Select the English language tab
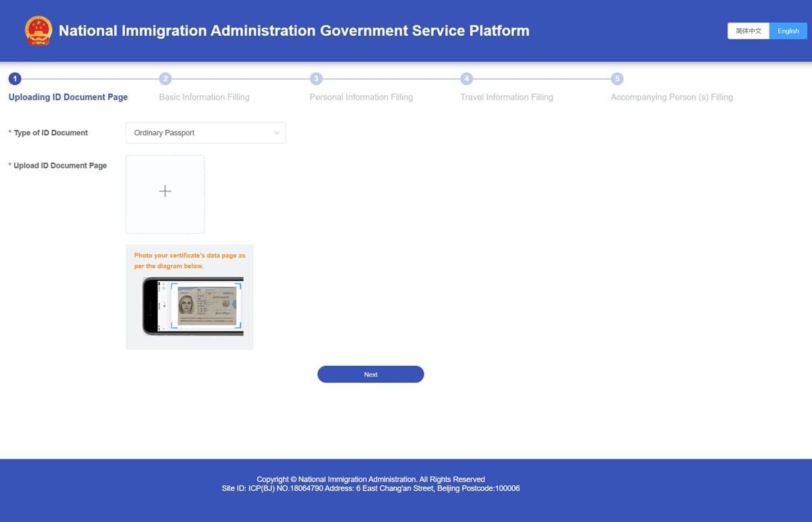This screenshot has height=522, width=812. (x=788, y=30)
